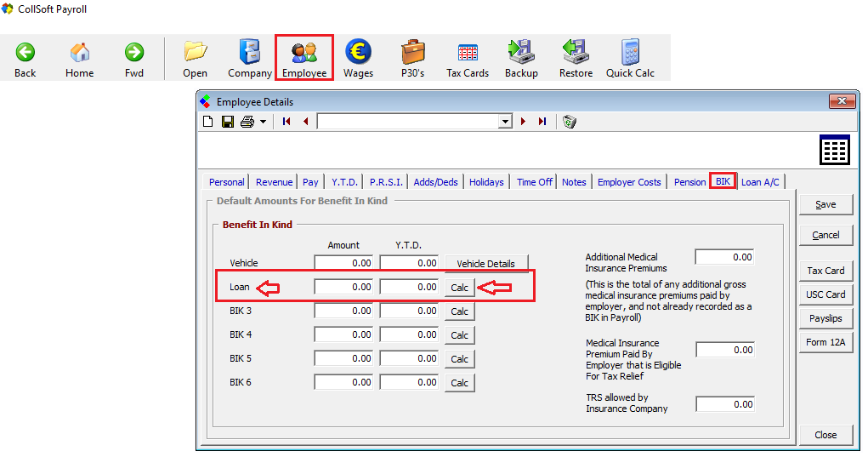Select the BIK tab

pyautogui.click(x=723, y=181)
